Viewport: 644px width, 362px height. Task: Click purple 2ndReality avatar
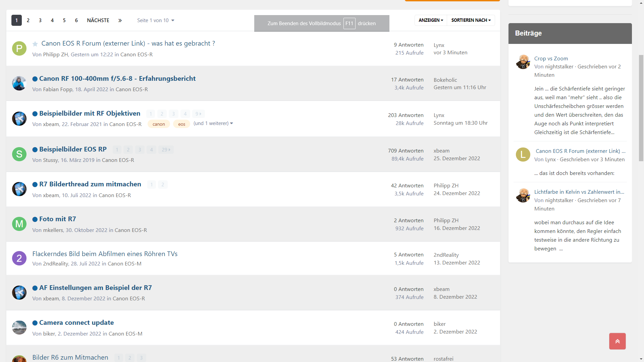pyautogui.click(x=19, y=258)
